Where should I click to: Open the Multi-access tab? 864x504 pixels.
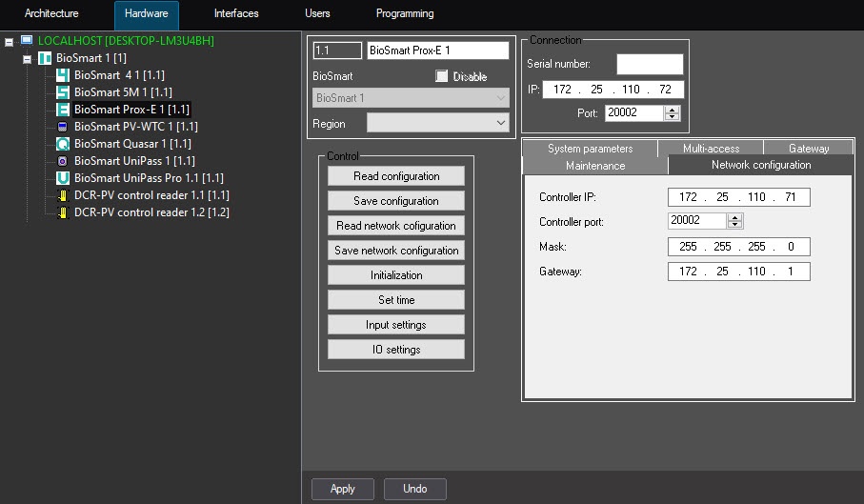tap(711, 149)
